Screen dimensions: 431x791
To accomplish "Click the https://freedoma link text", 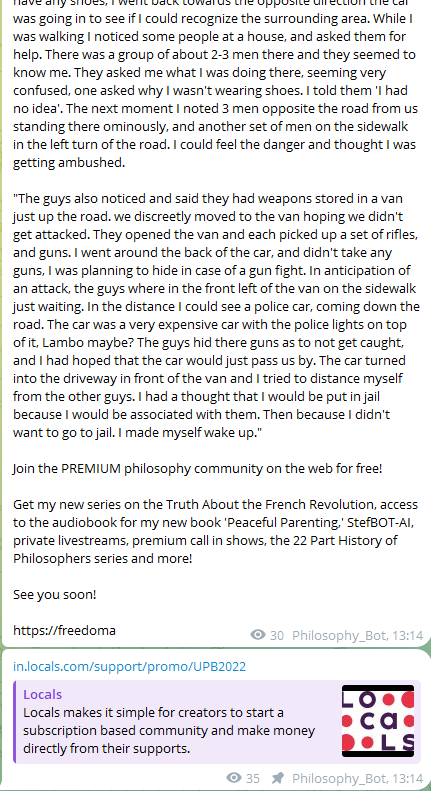I will 64,630.
